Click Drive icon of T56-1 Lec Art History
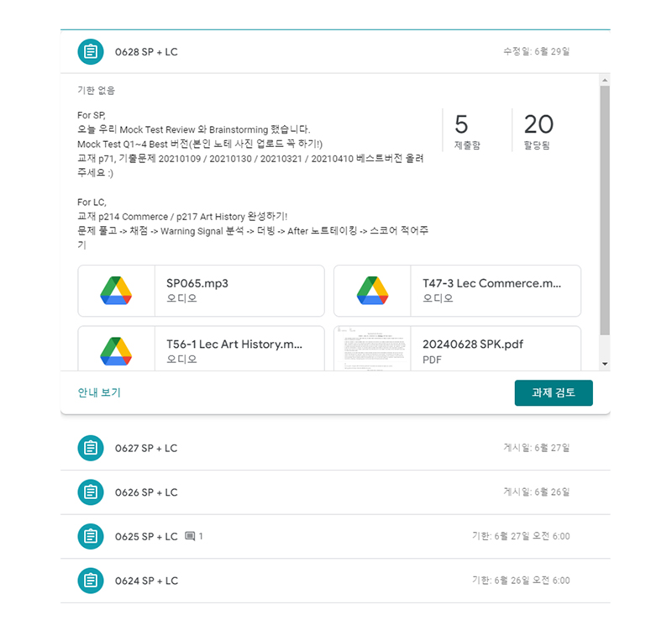Image resolution: width=672 pixels, height=631 pixels. (116, 350)
